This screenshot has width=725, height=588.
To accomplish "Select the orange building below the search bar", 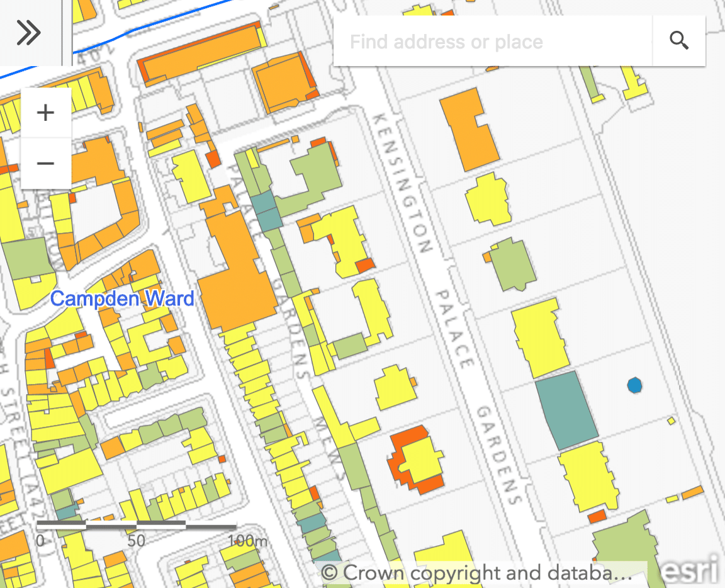I will 469,129.
